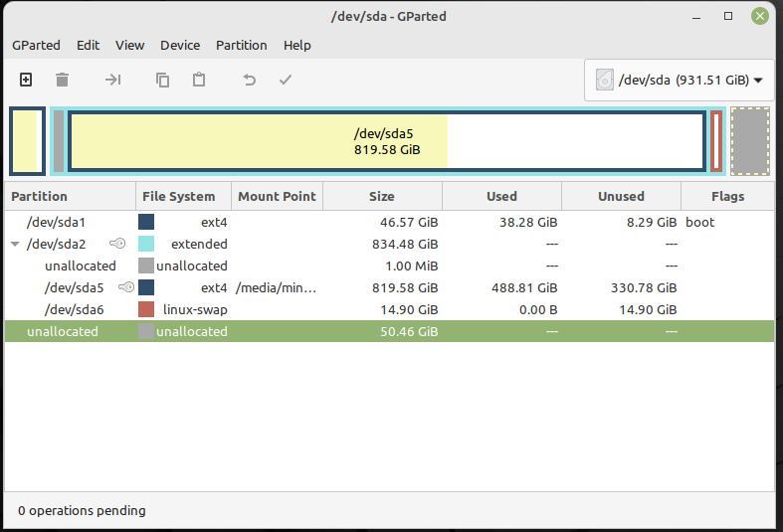
Task: Sort by the Used column header
Action: [501, 196]
